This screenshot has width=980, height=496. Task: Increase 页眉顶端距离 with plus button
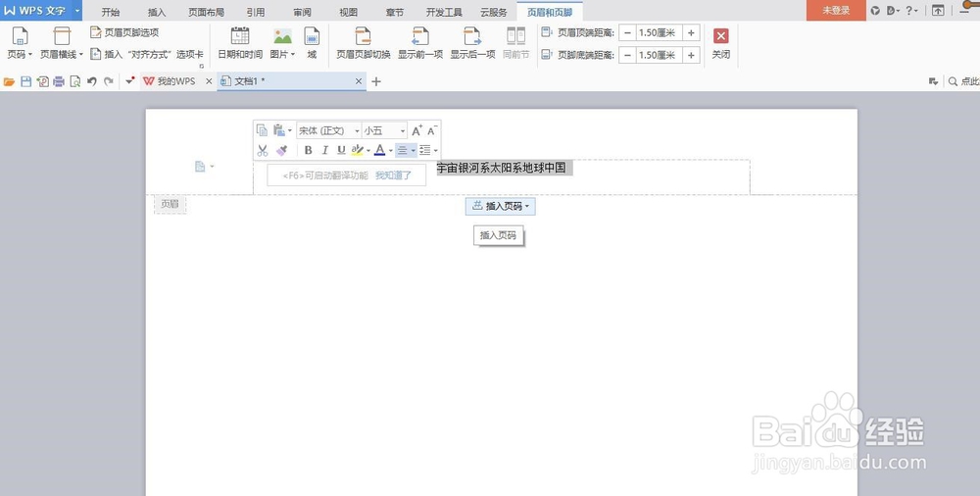[x=691, y=33]
